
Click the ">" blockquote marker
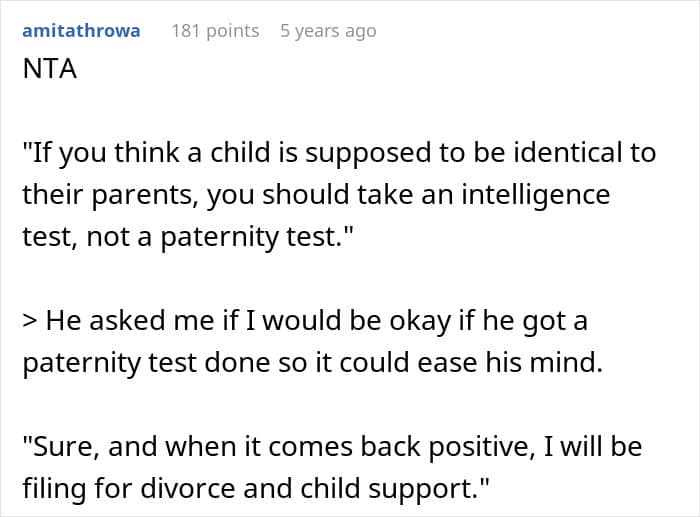30,322
